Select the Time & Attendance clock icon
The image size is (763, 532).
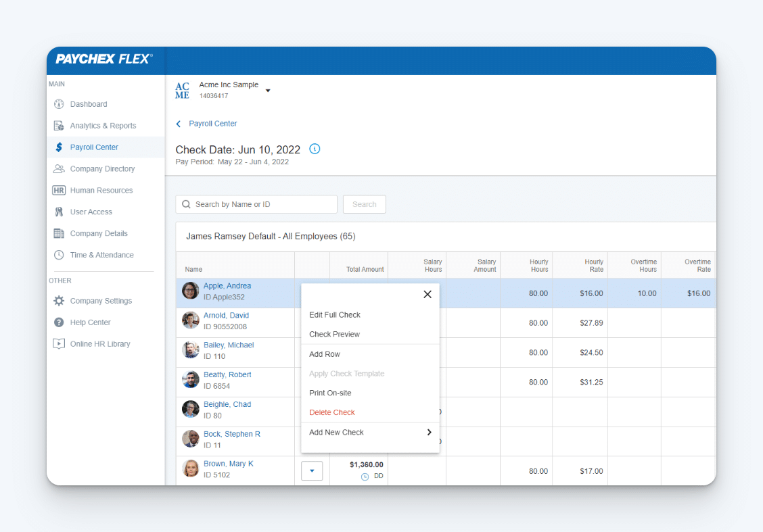pos(60,255)
